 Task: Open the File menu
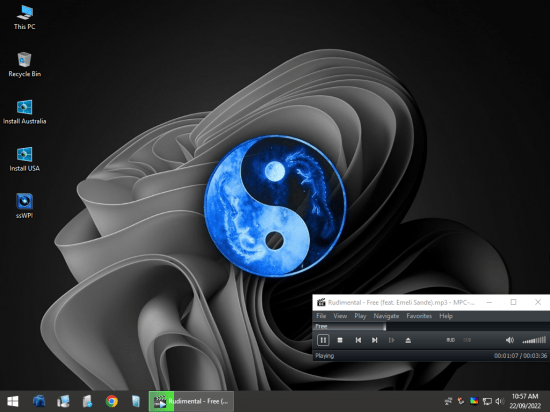(321, 316)
